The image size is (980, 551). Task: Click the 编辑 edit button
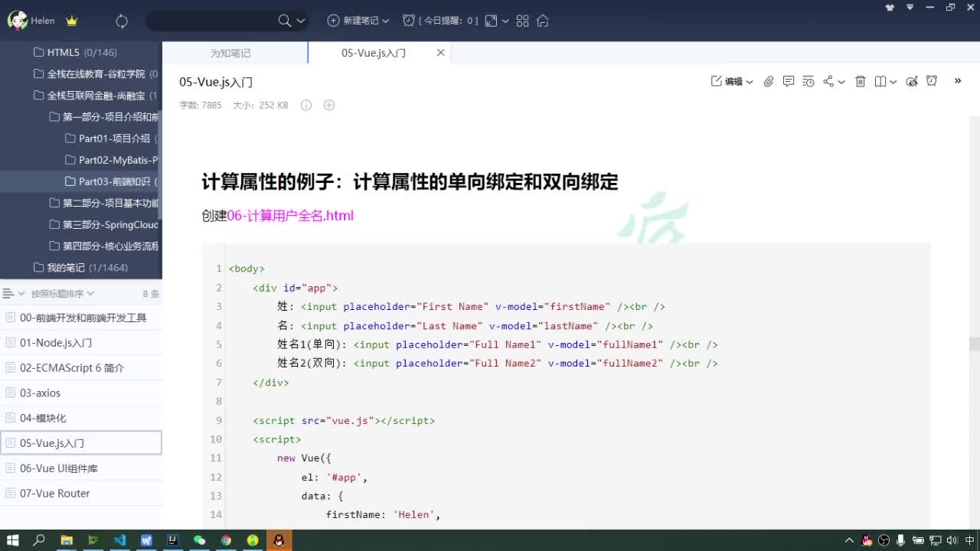[x=727, y=81]
